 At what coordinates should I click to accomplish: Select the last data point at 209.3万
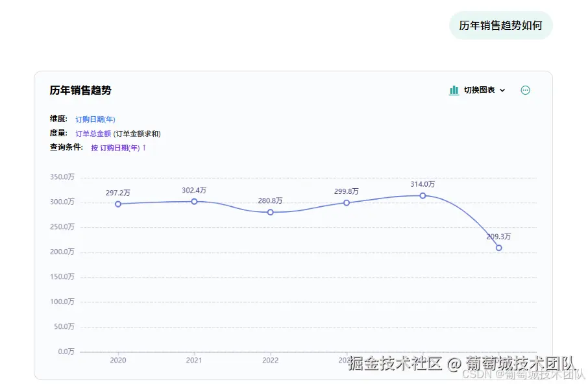click(498, 248)
